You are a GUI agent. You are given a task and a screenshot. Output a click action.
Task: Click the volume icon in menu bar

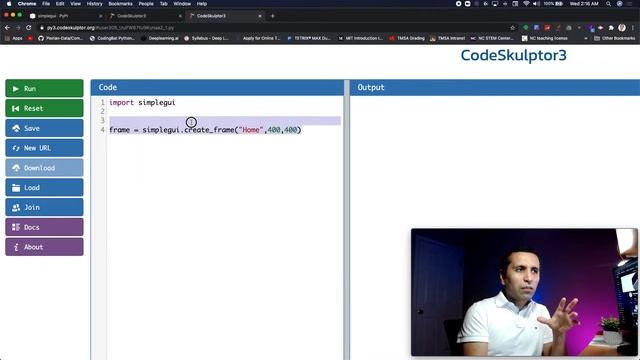point(536,4)
